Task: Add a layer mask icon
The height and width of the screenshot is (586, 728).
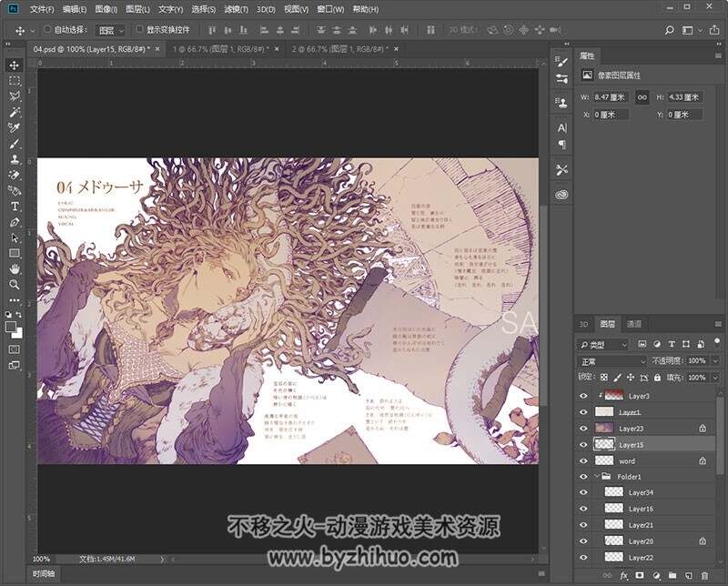Action: [x=640, y=576]
